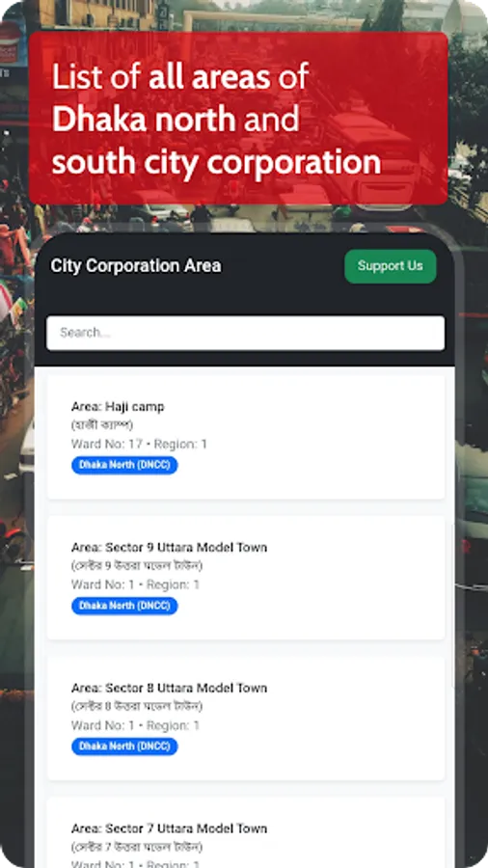Click Ward No: 17 Region 1 line
The image size is (488, 868).
pos(139,444)
